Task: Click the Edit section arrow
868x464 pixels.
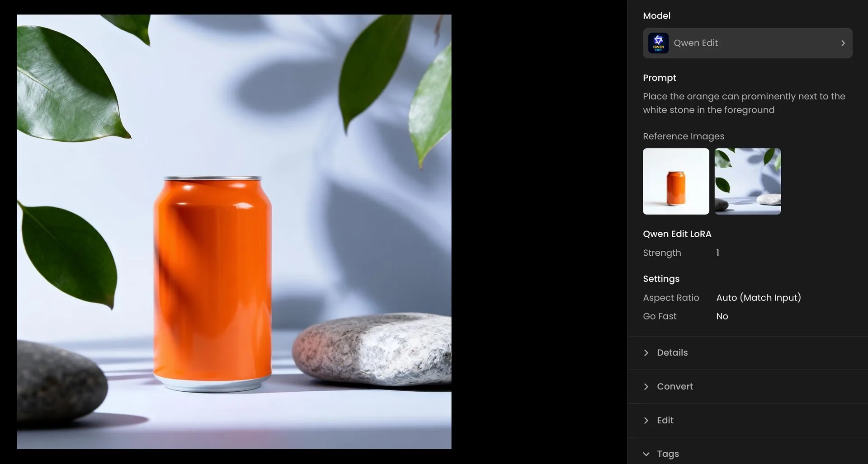Action: (x=646, y=420)
